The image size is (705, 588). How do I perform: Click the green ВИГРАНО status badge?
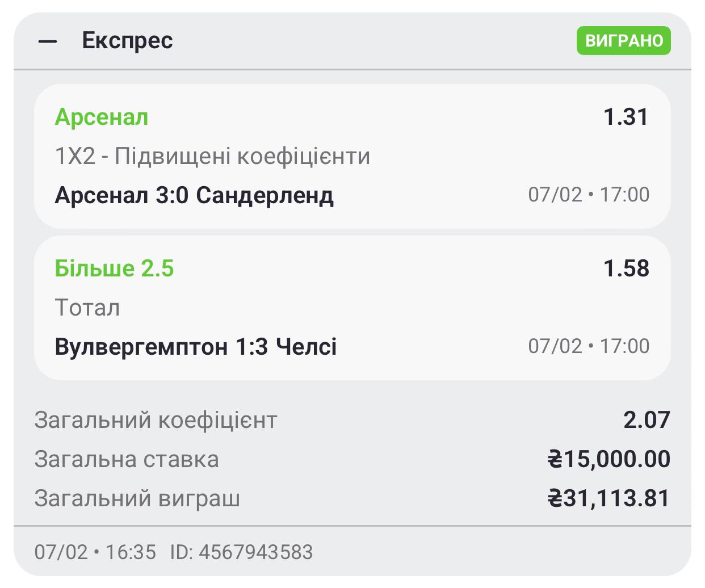coord(623,41)
